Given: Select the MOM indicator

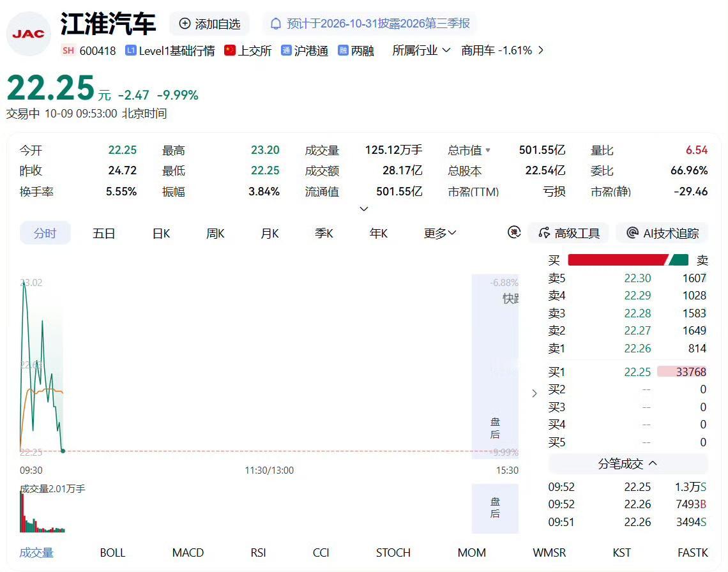Looking at the screenshot, I should (472, 552).
